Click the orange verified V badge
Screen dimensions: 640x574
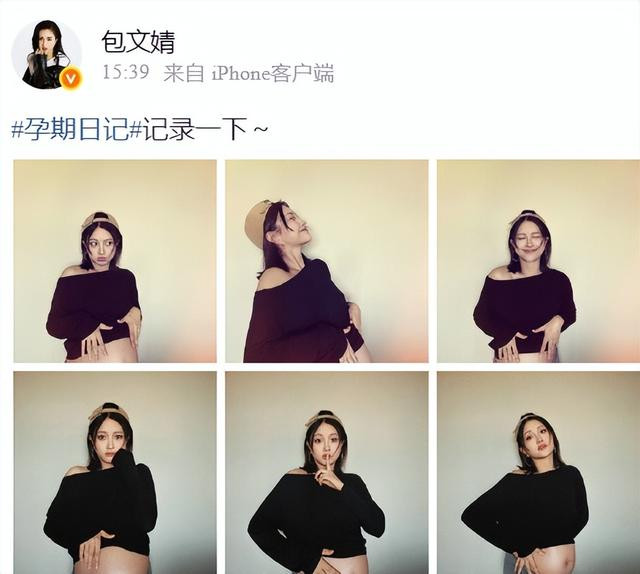[72, 78]
